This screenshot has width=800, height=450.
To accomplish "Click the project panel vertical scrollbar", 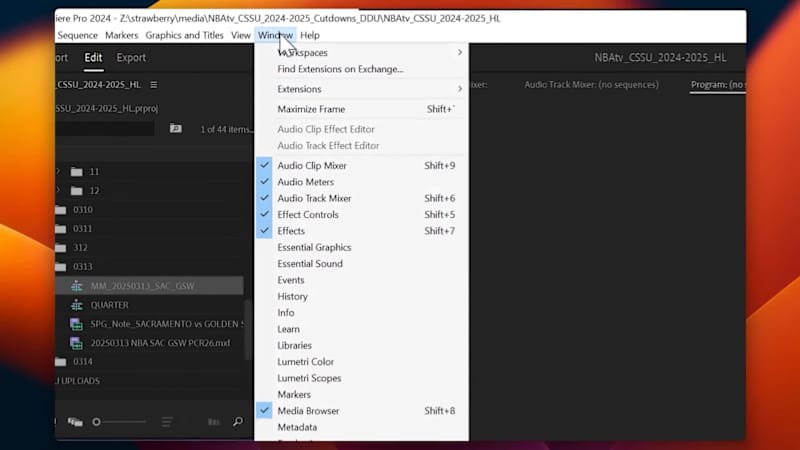I will (x=248, y=329).
